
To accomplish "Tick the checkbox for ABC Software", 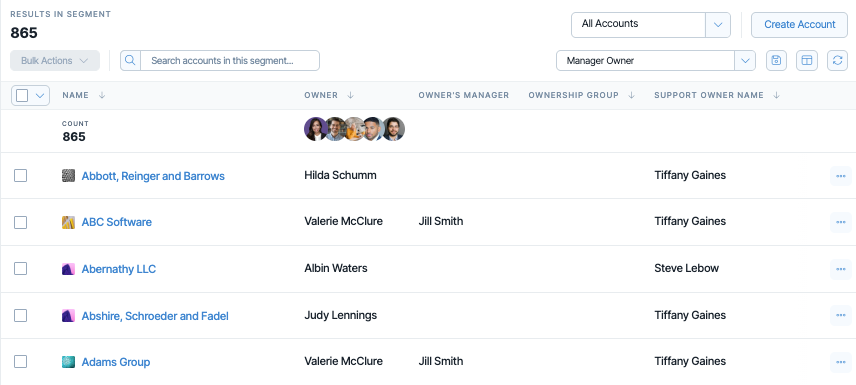I will click(20, 222).
